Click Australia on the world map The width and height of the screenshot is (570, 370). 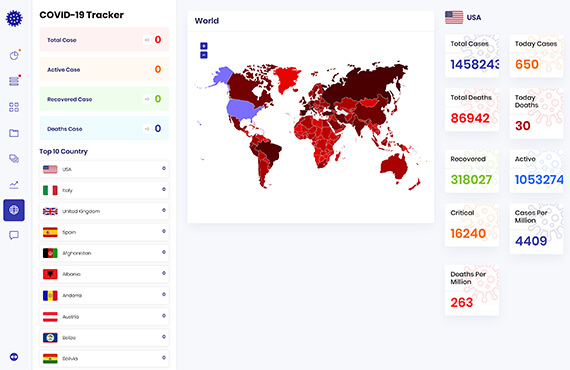coord(394,168)
